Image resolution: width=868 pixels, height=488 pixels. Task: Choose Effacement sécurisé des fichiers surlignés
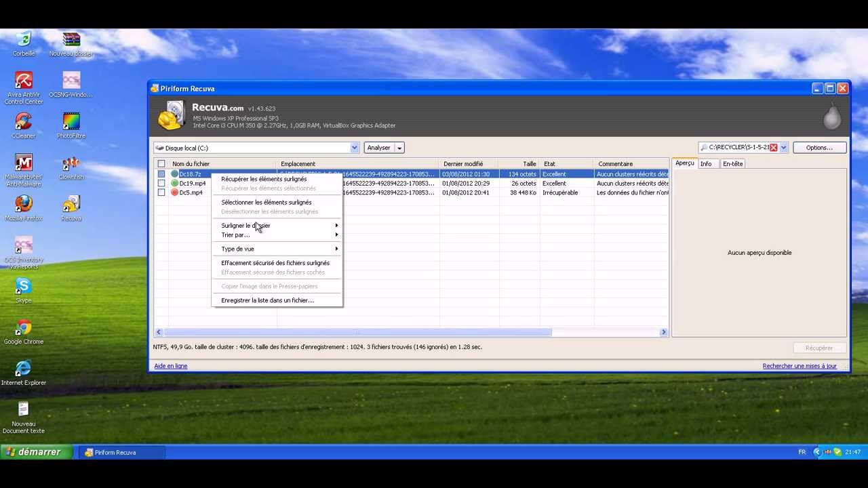click(x=279, y=263)
